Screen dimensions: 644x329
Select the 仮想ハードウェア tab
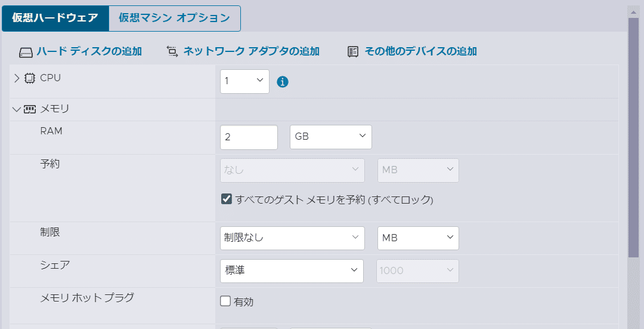[55, 18]
